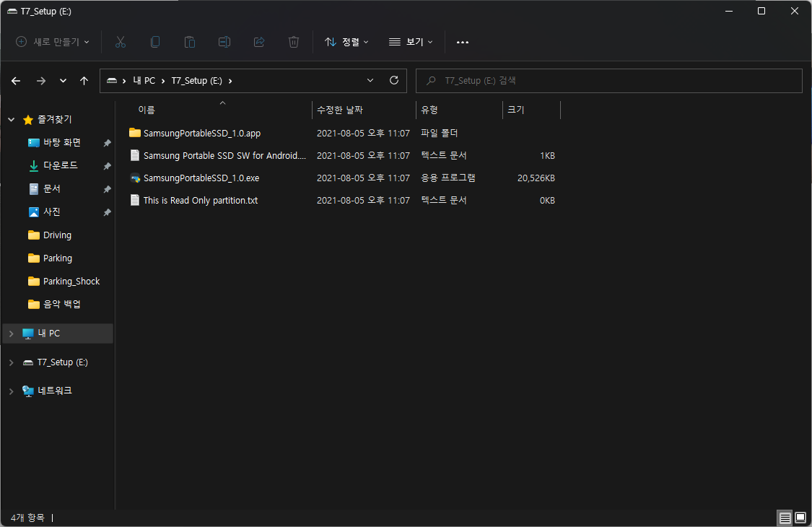Expand the Network (네트워크) tree node
This screenshot has height=527, width=812.
[12, 391]
